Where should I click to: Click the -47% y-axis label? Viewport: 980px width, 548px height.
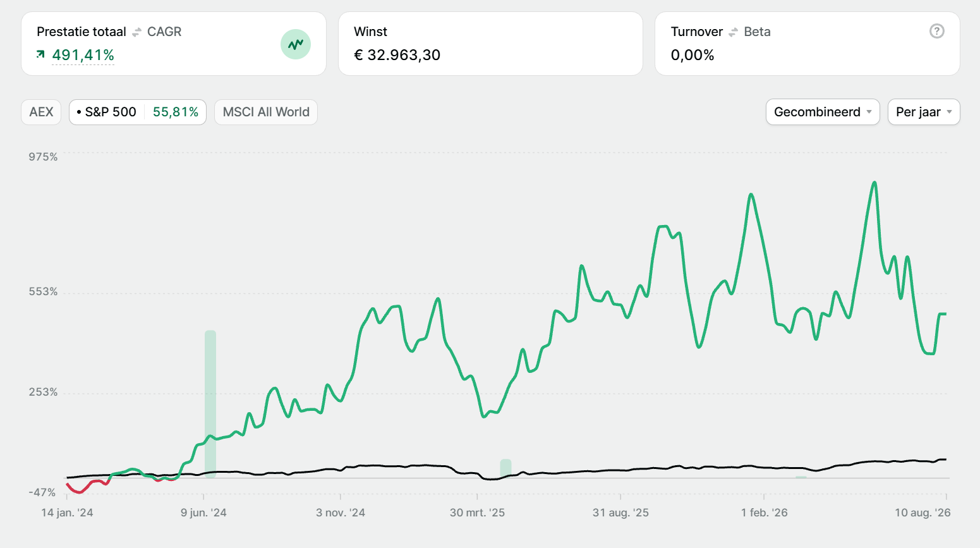pos(42,492)
